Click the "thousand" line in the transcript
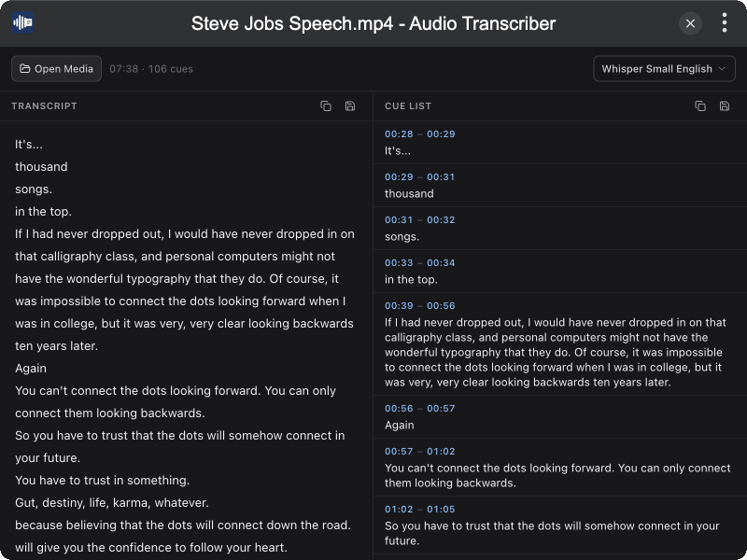Image resolution: width=747 pixels, height=560 pixels. 41,167
